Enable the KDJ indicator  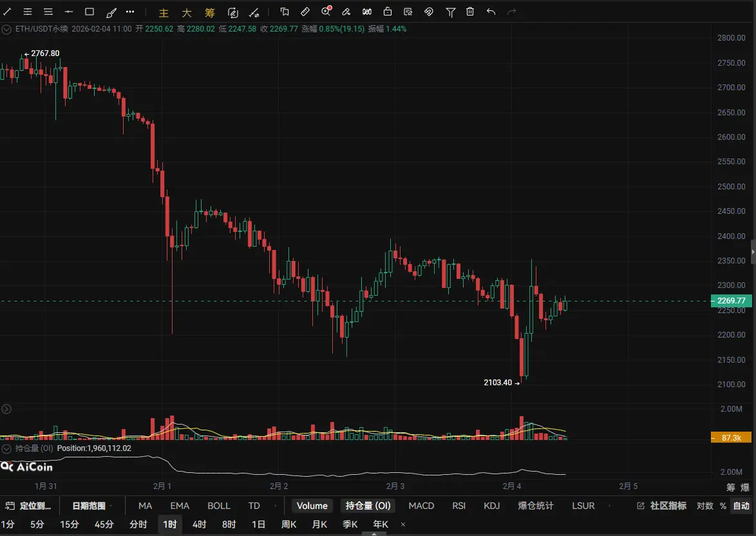tap(492, 506)
